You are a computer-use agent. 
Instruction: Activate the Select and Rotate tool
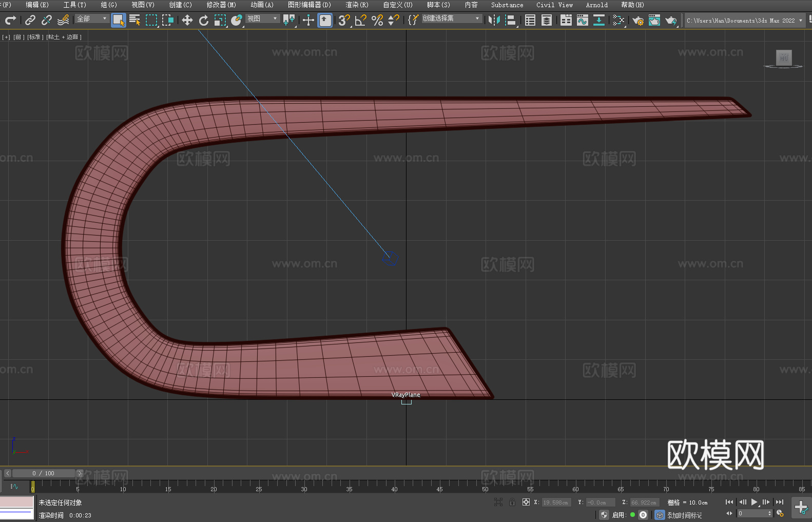tap(204, 20)
